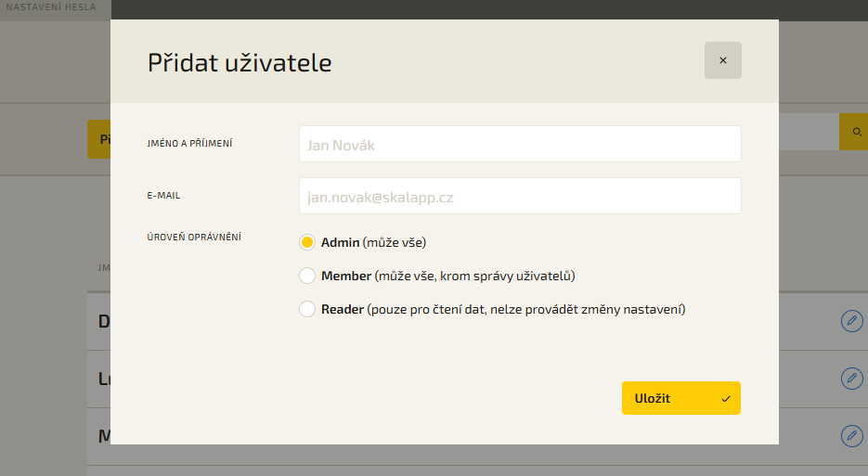
Task: Edit the third user row with the pencil icon
Action: point(851,435)
